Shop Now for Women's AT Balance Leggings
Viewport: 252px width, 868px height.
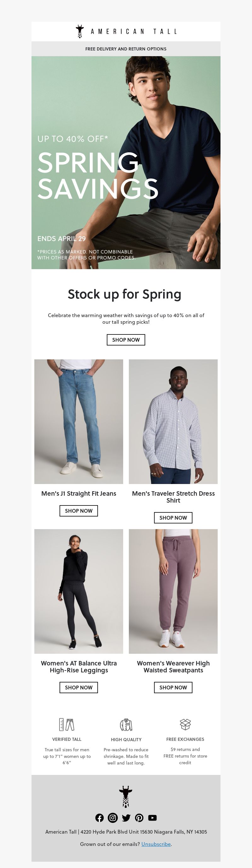coord(79,688)
